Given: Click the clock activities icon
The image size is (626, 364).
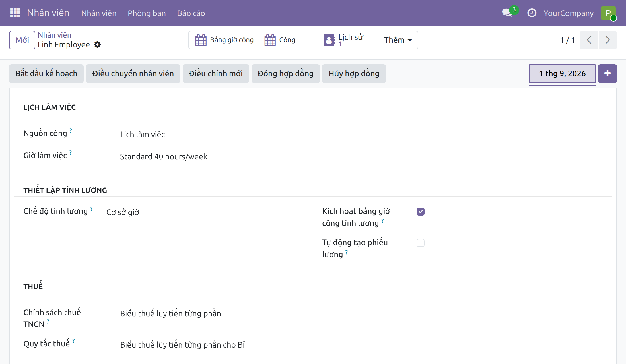Looking at the screenshot, I should click(532, 13).
